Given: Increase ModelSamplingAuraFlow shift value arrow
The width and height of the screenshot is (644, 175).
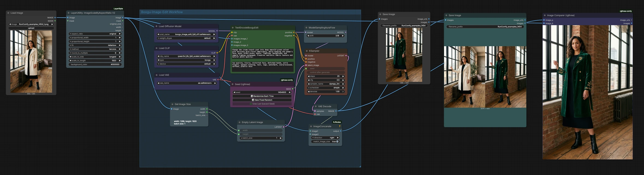Looking at the screenshot, I should 343,36.
